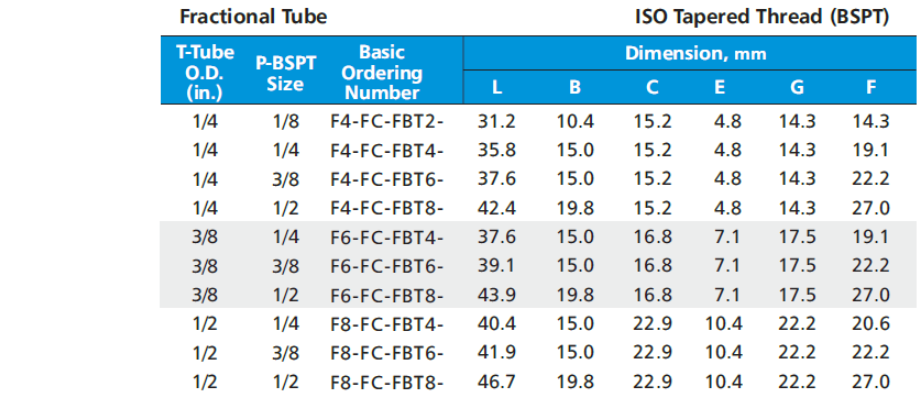
Task: Click the 46.7 length value
Action: (x=497, y=382)
